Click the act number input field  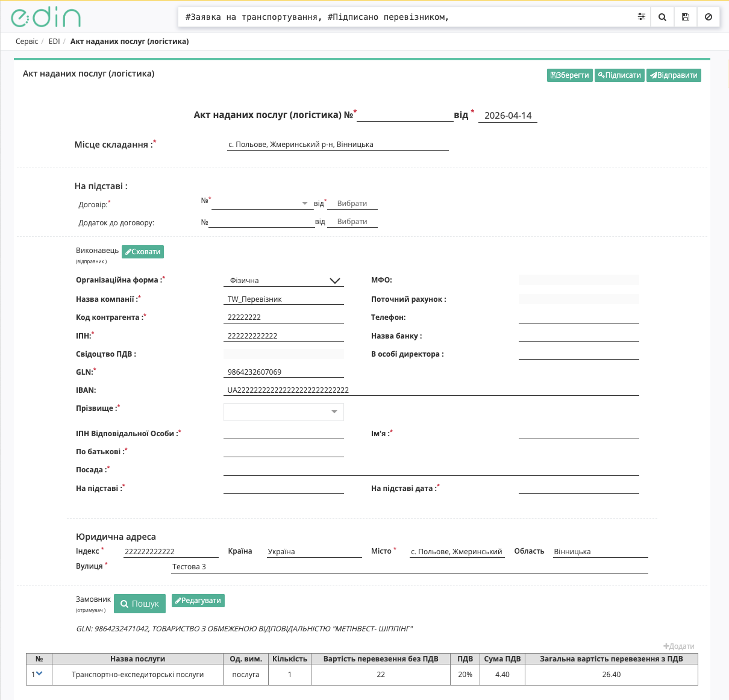click(x=405, y=115)
